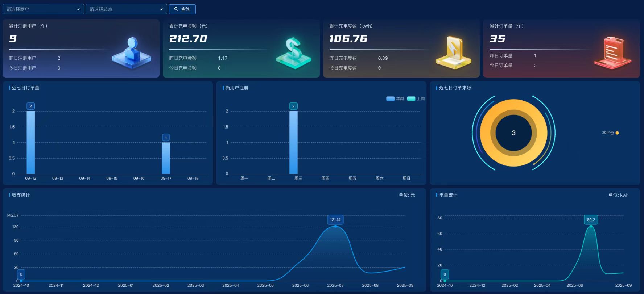Click the 2025-09 axis label in 电量统计
The image size is (644, 294).
[623, 286]
